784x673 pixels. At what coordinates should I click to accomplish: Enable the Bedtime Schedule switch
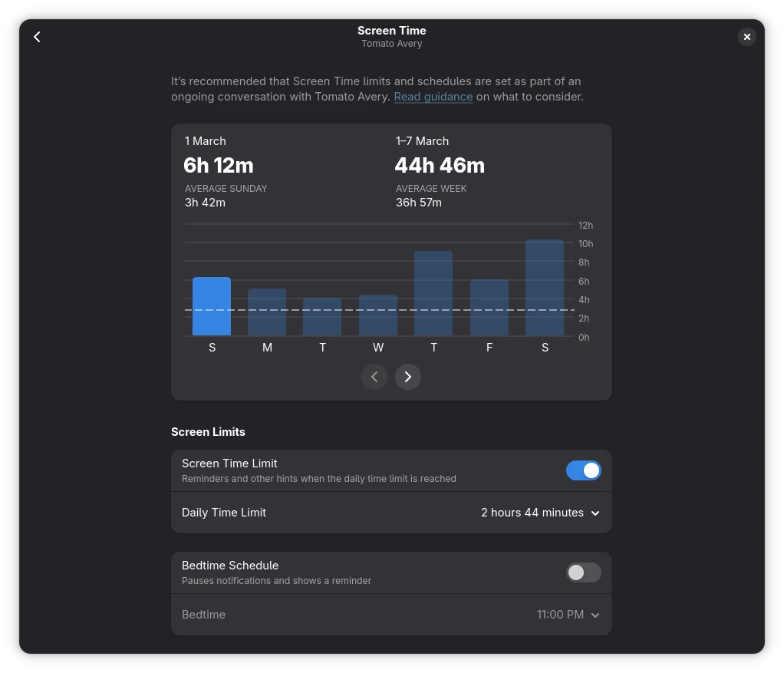click(583, 572)
